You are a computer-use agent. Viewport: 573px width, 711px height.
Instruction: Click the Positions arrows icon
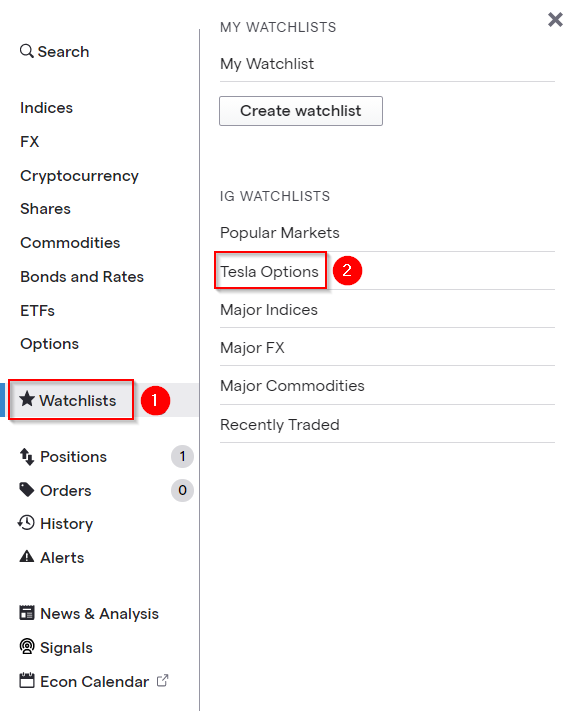[x=27, y=457]
